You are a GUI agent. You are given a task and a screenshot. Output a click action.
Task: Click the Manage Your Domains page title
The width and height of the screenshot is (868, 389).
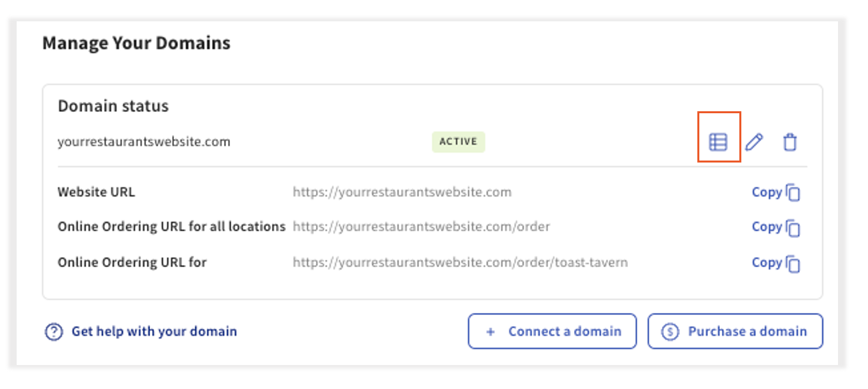137,43
